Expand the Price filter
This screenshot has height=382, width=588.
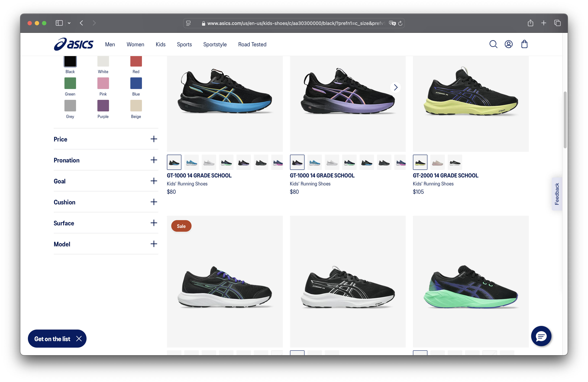tap(106, 139)
